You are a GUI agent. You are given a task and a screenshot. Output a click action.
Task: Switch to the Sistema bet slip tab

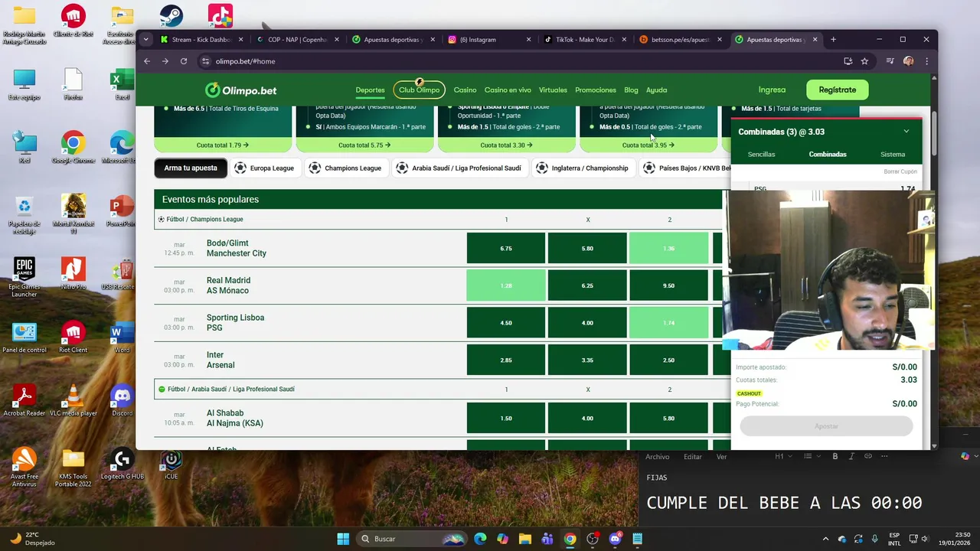pos(893,155)
